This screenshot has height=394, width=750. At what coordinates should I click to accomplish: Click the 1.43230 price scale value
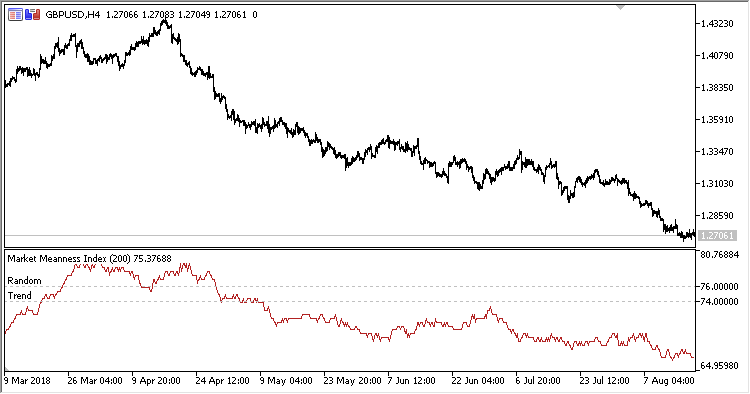tap(717, 23)
